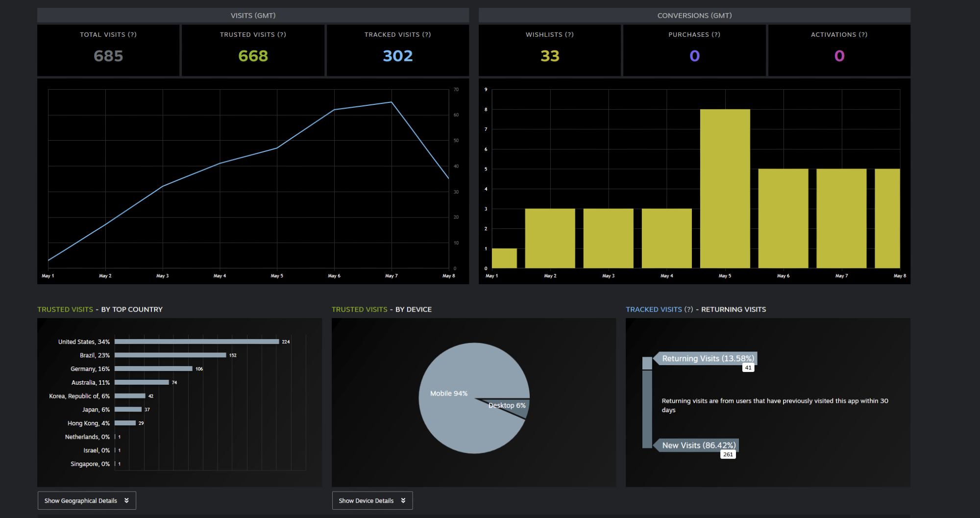Image resolution: width=980 pixels, height=518 pixels.
Task: Click the New Visits (86.42%) label
Action: pos(698,445)
